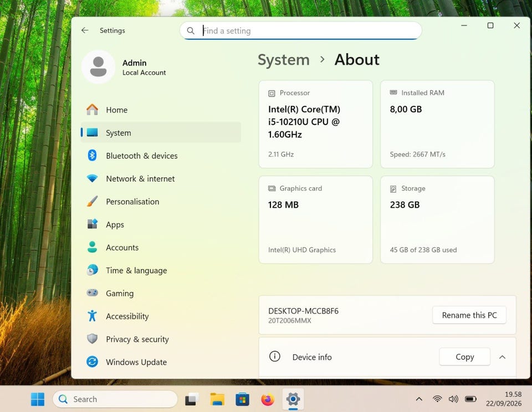Open Windows Update sync icon
The height and width of the screenshot is (412, 532).
[92, 362]
